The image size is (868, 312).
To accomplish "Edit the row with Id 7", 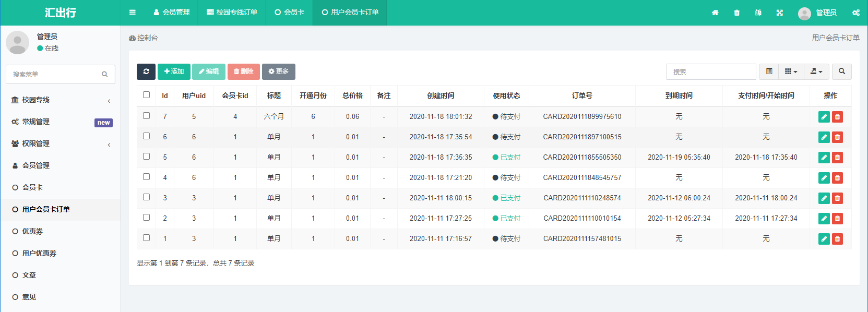I will (824, 117).
